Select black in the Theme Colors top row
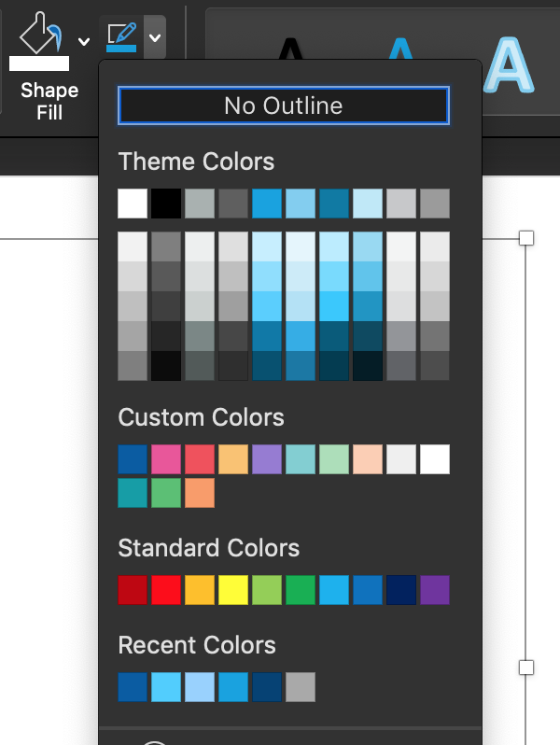Viewport: 560px width, 745px height. click(x=166, y=203)
